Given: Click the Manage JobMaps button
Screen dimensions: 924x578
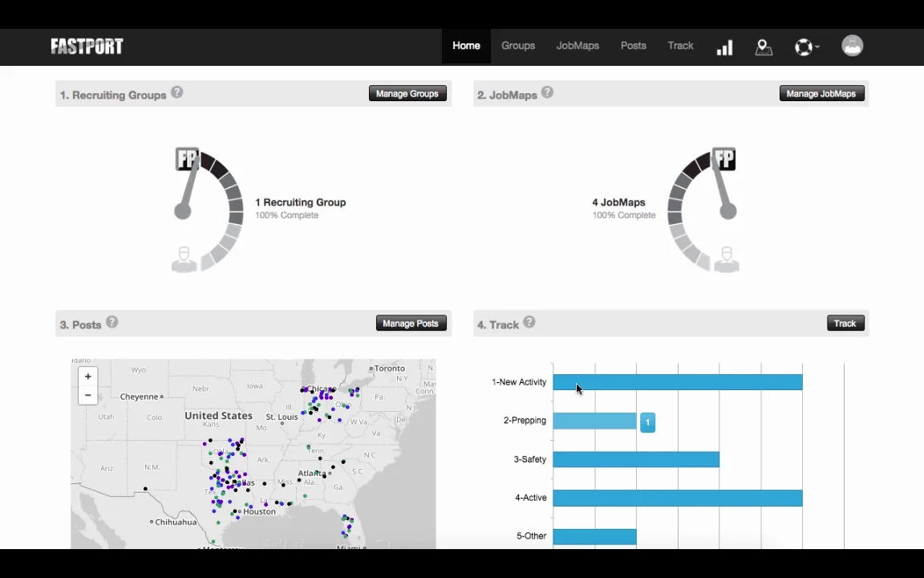Looking at the screenshot, I should pyautogui.click(x=821, y=94).
